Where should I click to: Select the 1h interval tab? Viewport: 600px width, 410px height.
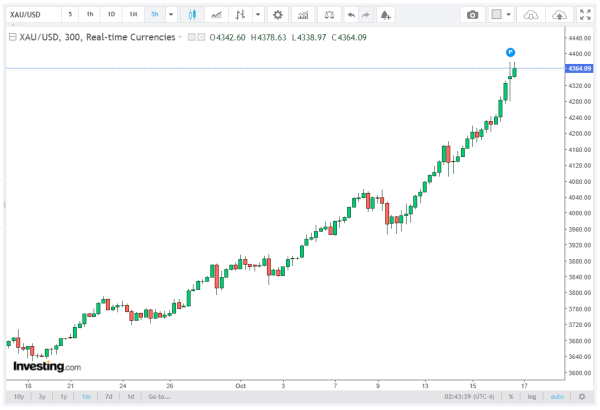click(x=90, y=15)
